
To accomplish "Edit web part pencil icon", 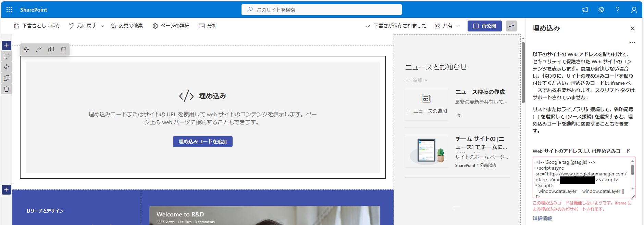I will [x=39, y=50].
